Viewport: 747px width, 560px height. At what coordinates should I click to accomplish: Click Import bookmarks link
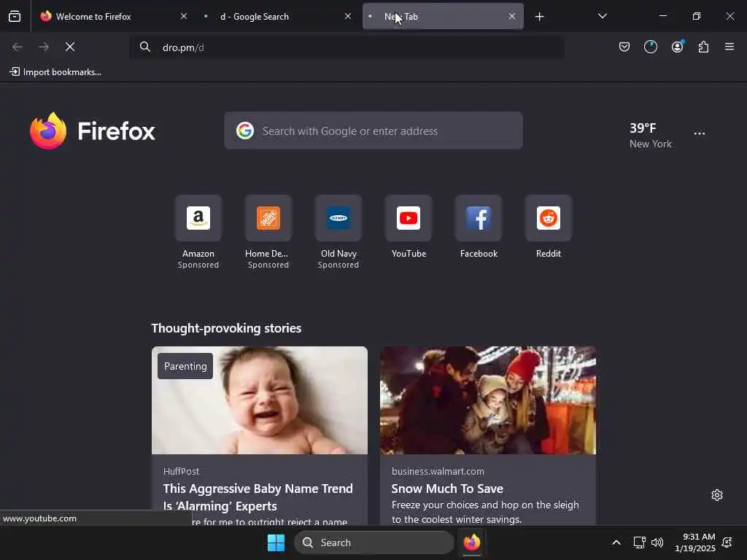pos(55,72)
